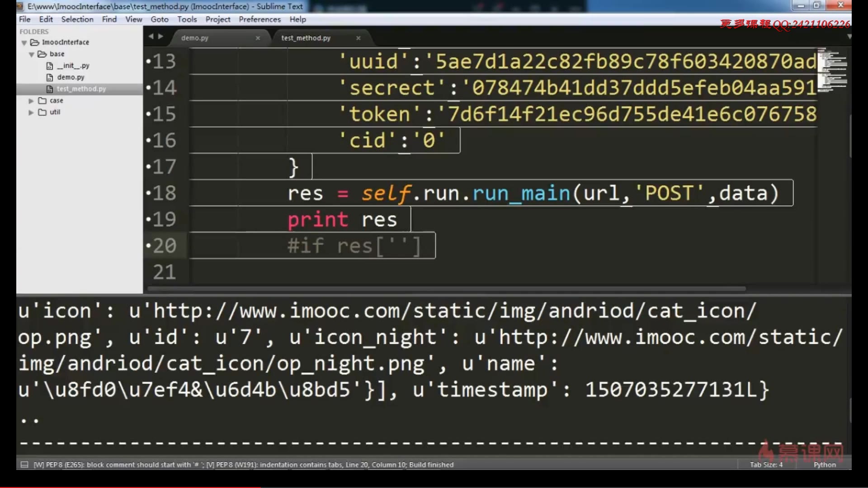Click the panel switcher icon in status bar

click(24, 465)
